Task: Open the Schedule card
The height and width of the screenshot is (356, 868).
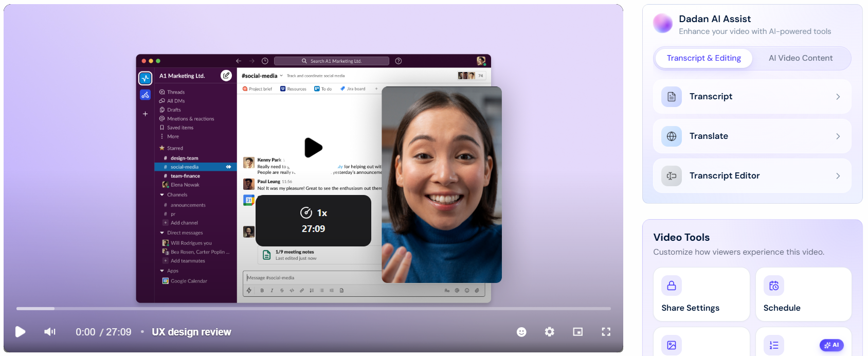Action: [803, 294]
